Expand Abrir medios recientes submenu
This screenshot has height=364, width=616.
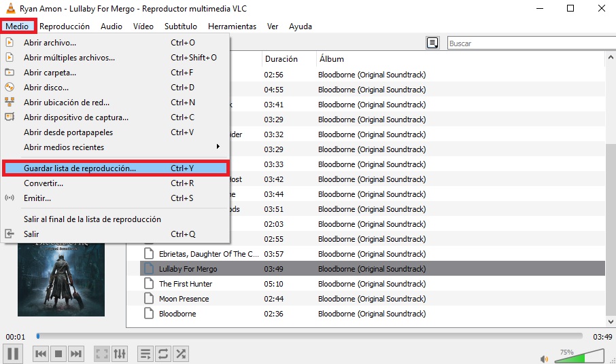click(115, 147)
